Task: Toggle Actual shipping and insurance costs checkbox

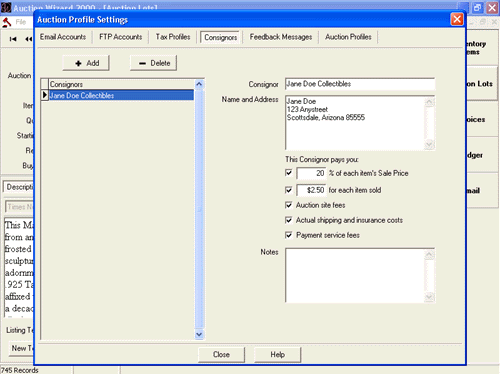Action: [289, 220]
